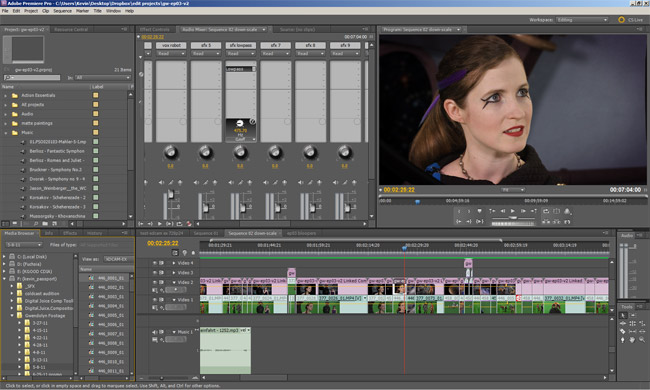This screenshot has height=390, width=650.
Task: Switch to the Effect Controls tab
Action: 154,29
